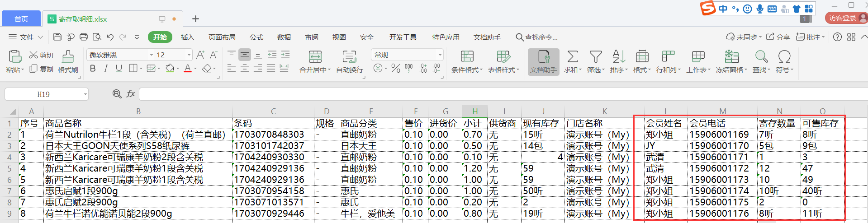Viewport: 868px width, 223px height.
Task: Switch to the 首页 home tab
Action: click(x=21, y=19)
